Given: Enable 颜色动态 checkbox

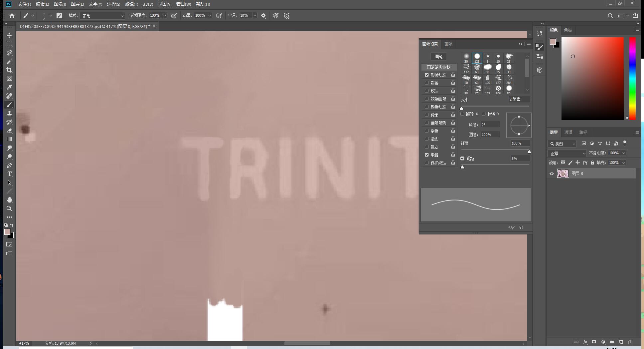Looking at the screenshot, I should point(427,107).
